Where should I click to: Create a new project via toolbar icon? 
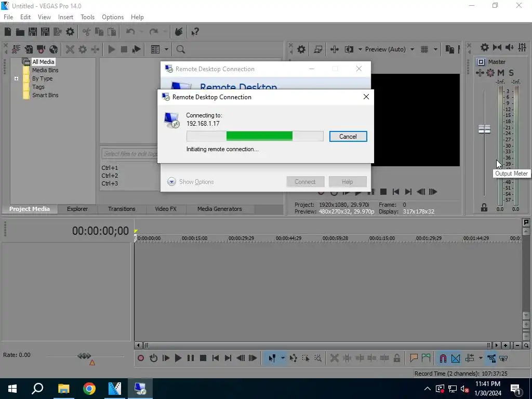(8, 32)
